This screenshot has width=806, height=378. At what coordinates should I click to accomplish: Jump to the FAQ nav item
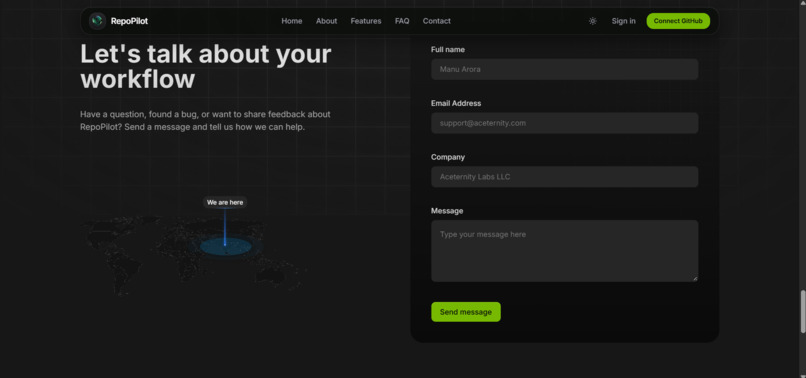coord(402,21)
